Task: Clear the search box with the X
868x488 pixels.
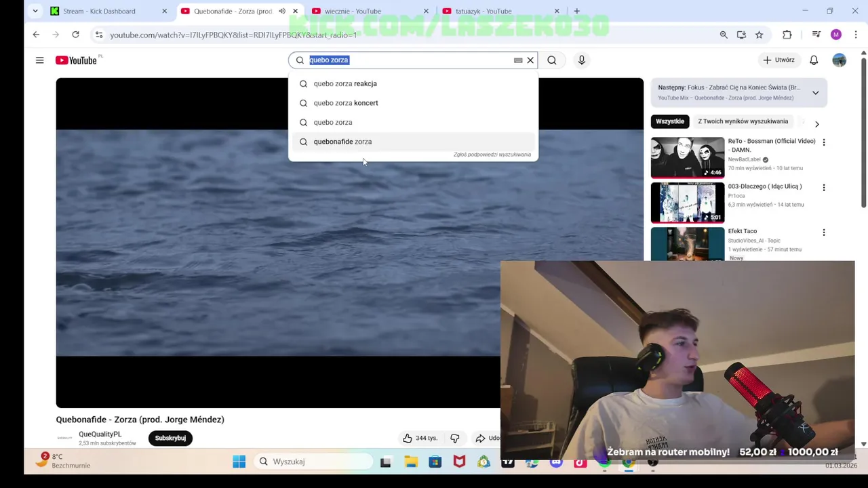Action: [530, 60]
